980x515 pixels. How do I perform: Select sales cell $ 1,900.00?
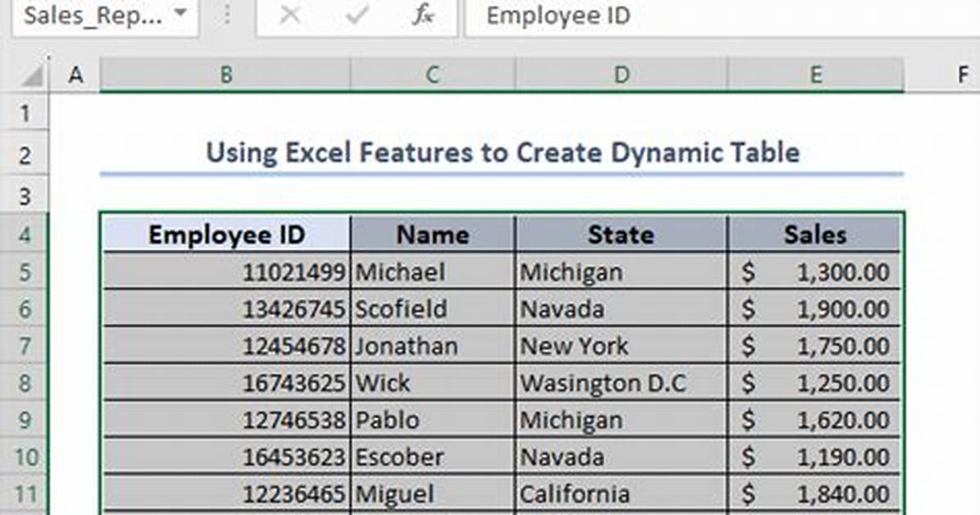814,309
